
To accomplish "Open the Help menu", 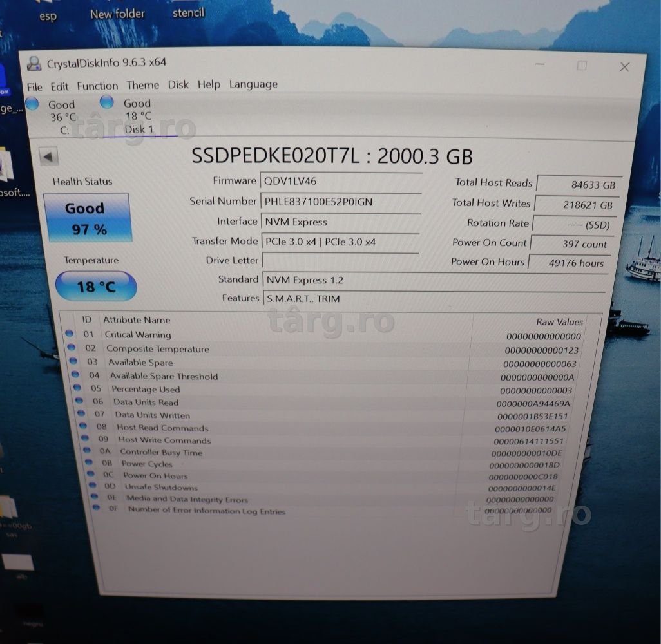I will [209, 84].
